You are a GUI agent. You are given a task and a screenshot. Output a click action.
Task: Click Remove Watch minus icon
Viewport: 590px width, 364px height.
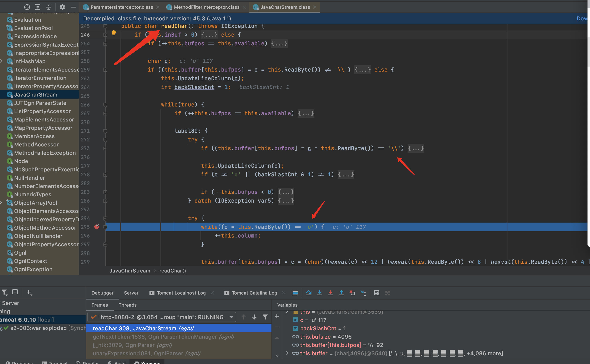(x=277, y=327)
